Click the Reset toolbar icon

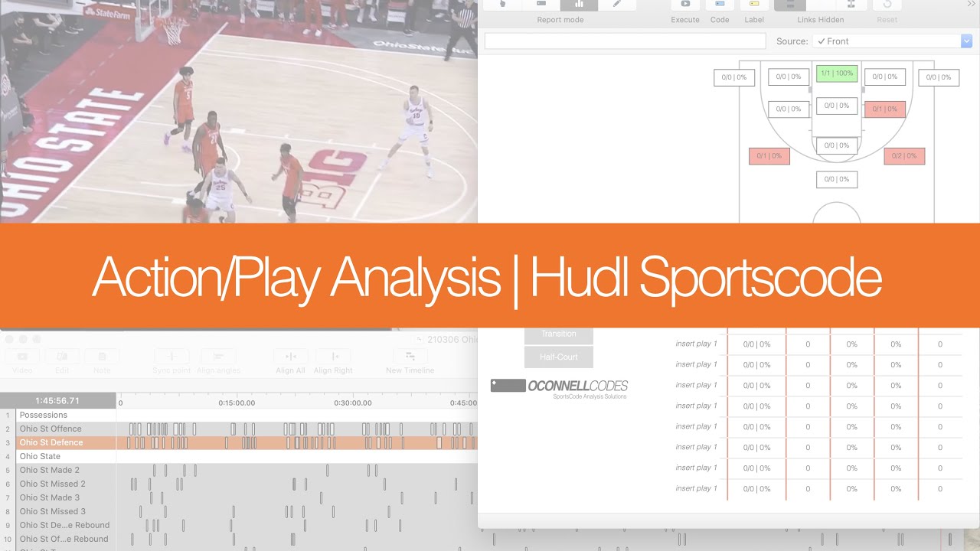point(887,4)
